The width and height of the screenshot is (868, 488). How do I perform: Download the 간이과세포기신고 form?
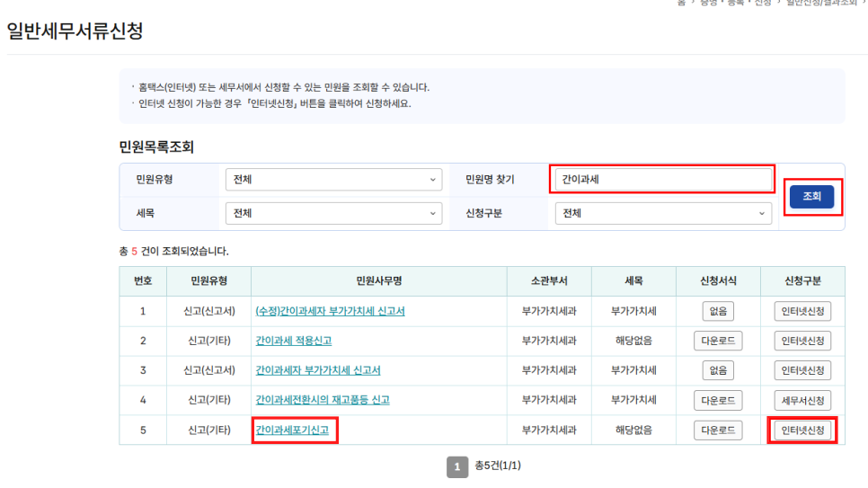click(718, 430)
